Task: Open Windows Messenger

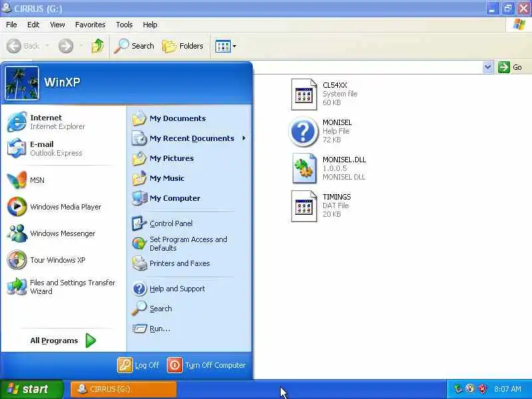Action: [63, 233]
